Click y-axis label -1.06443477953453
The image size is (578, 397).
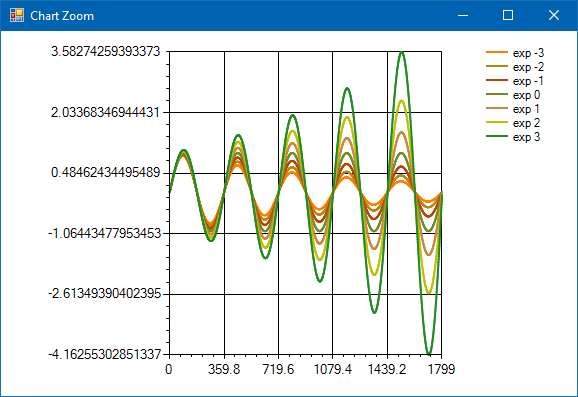coord(105,233)
